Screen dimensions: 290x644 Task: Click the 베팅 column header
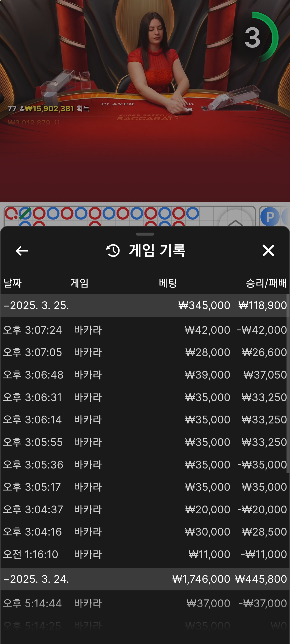(x=168, y=283)
